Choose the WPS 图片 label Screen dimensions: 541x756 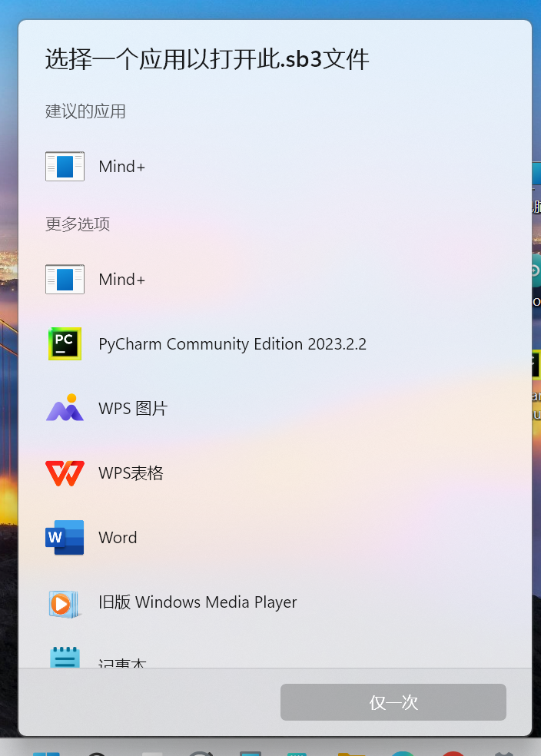(133, 409)
